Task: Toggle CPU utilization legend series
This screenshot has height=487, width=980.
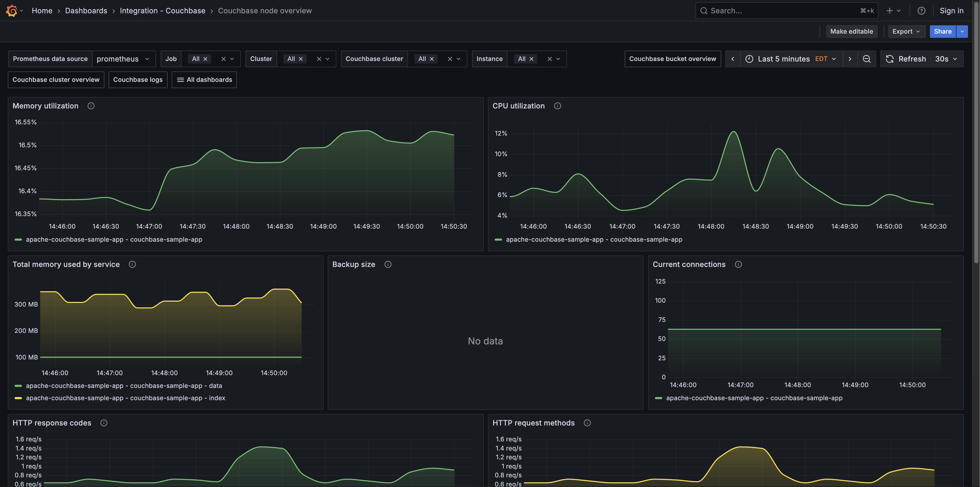Action: (594, 240)
